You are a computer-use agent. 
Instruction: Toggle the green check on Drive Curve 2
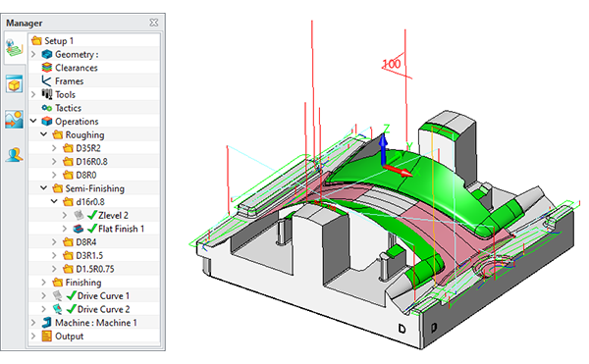click(x=72, y=309)
